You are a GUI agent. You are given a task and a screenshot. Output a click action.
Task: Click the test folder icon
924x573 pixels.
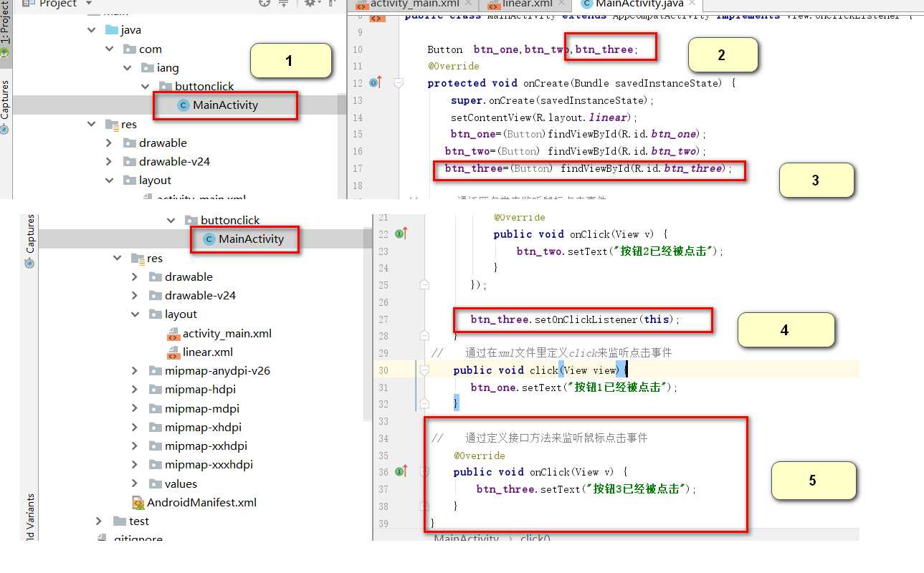(x=120, y=521)
